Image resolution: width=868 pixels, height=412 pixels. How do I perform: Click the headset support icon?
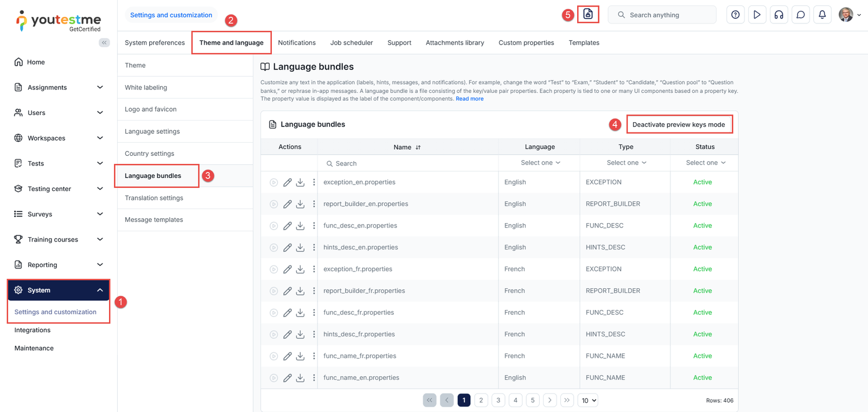(x=778, y=15)
